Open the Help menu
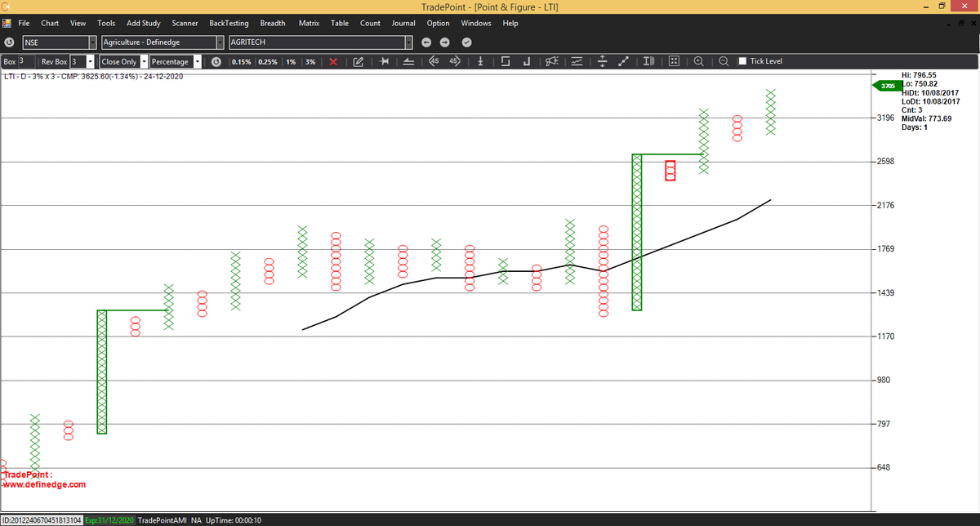 click(x=510, y=23)
